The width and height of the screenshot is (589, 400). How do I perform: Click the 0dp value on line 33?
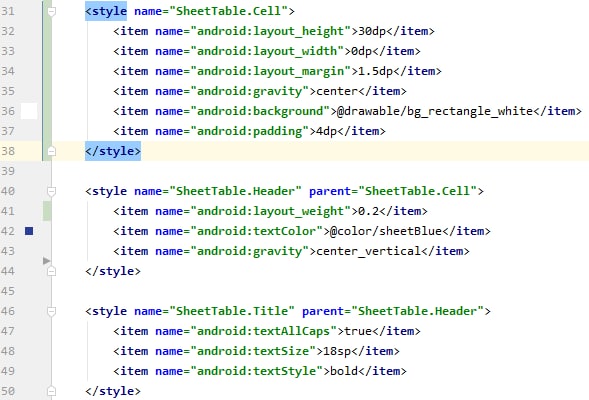point(362,51)
